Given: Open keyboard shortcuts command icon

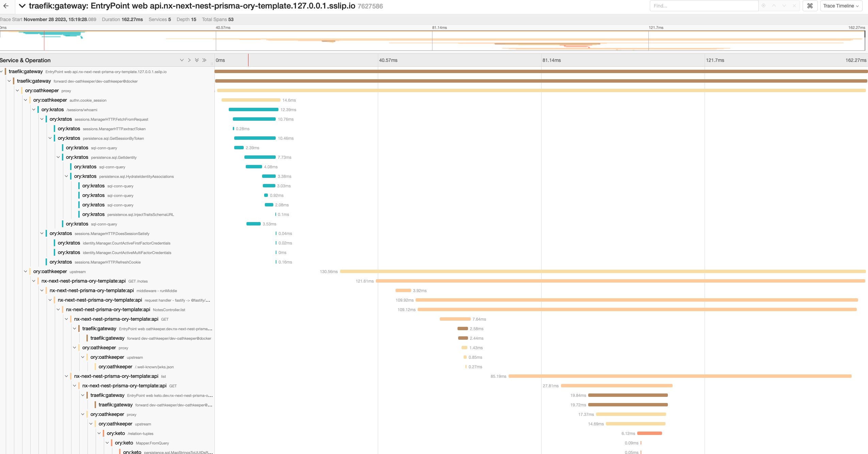Looking at the screenshot, I should [810, 6].
